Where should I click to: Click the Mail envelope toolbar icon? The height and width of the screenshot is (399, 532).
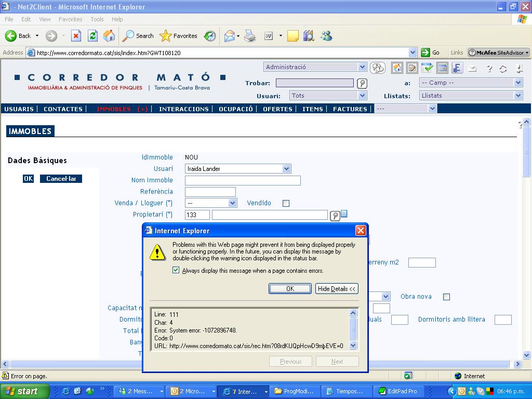(230, 36)
